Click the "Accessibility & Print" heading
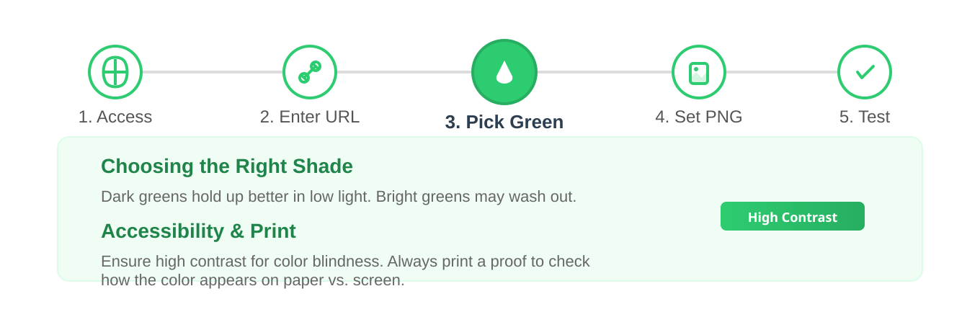The height and width of the screenshot is (317, 980). pos(198,231)
